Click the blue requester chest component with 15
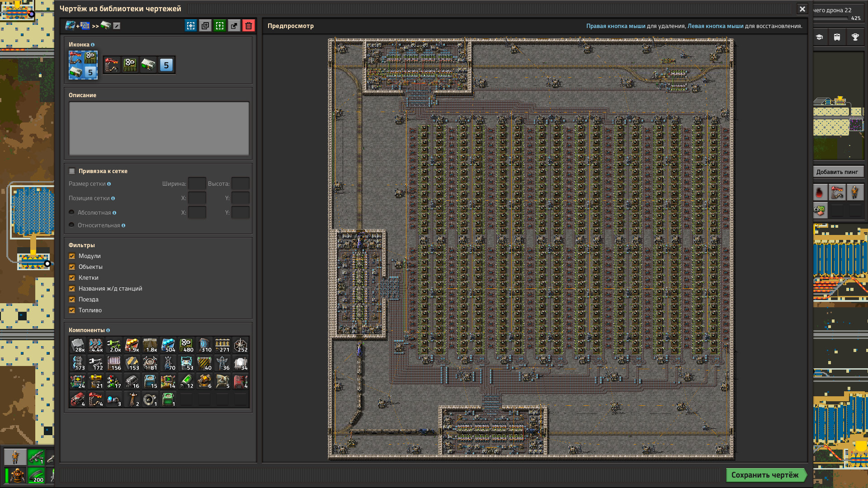 pos(150,381)
